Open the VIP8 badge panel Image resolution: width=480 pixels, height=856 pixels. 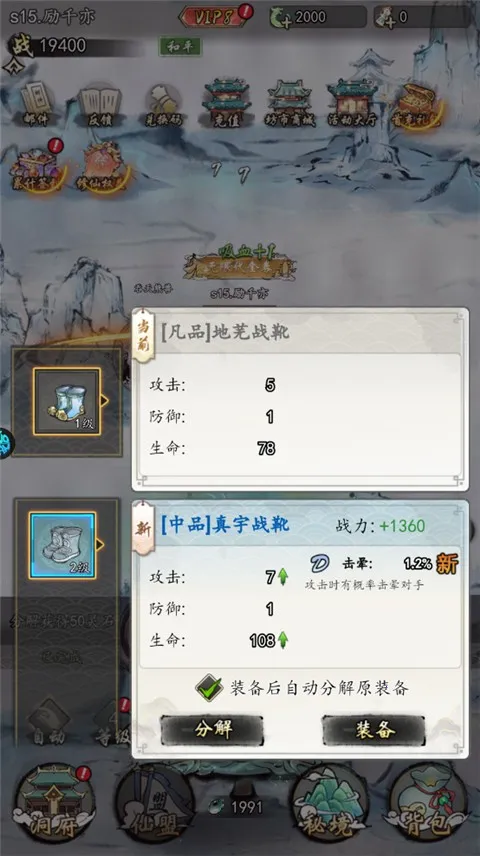point(212,17)
